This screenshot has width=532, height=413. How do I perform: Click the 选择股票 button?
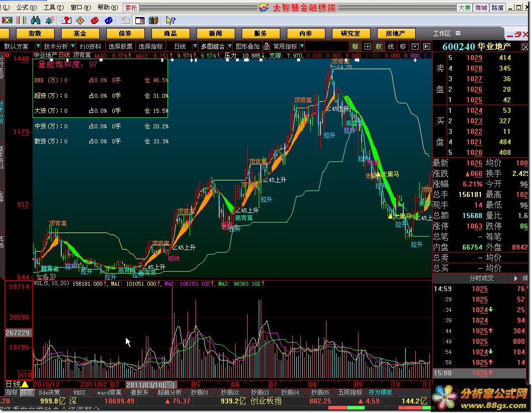point(120,46)
